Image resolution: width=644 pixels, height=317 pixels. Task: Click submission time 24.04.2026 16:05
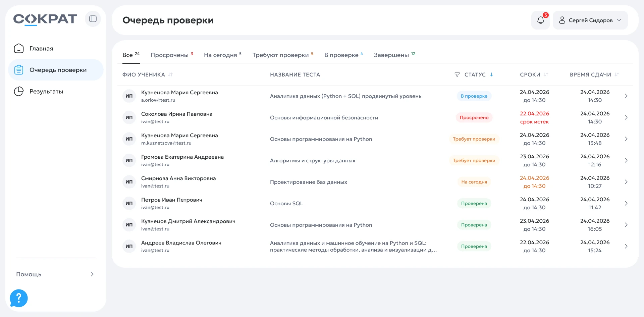point(595,225)
